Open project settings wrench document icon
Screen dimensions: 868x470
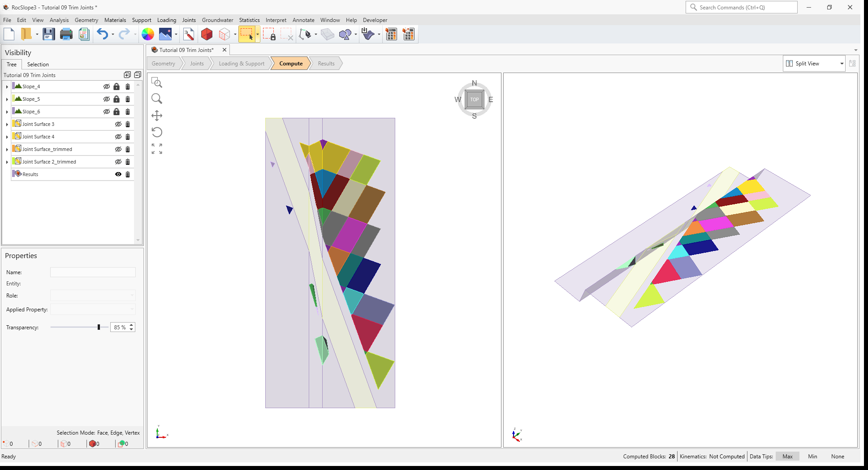[x=189, y=34]
